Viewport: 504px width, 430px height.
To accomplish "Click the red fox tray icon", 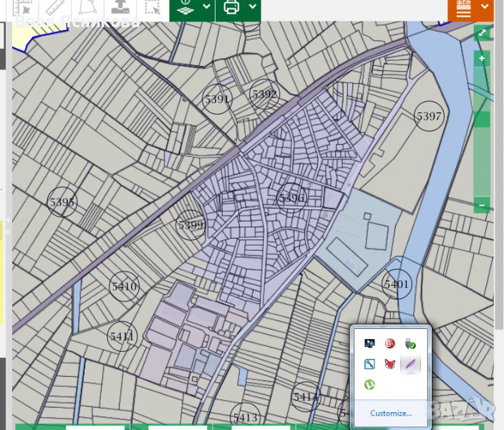I will point(390,364).
